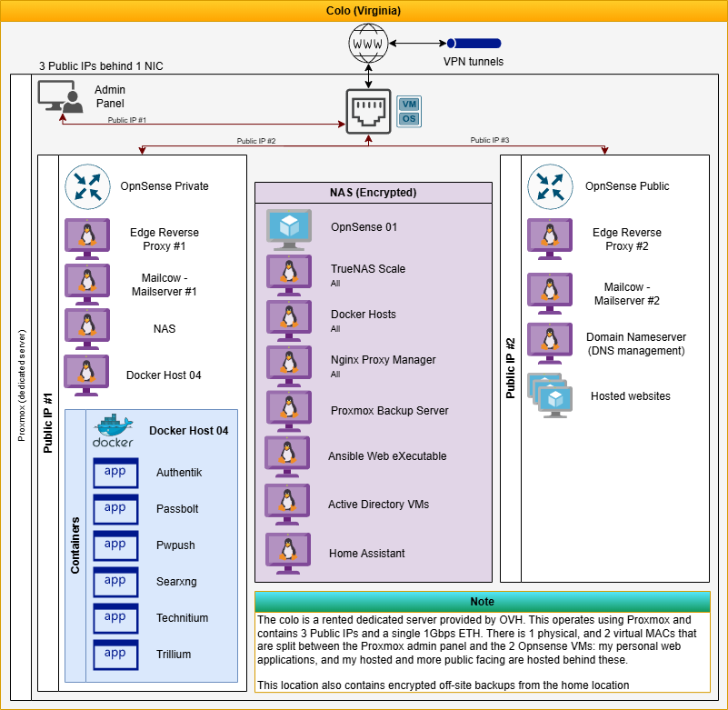This screenshot has height=710, width=728.
Task: Click the Proxmox Backup Server label
Action: 389,411
